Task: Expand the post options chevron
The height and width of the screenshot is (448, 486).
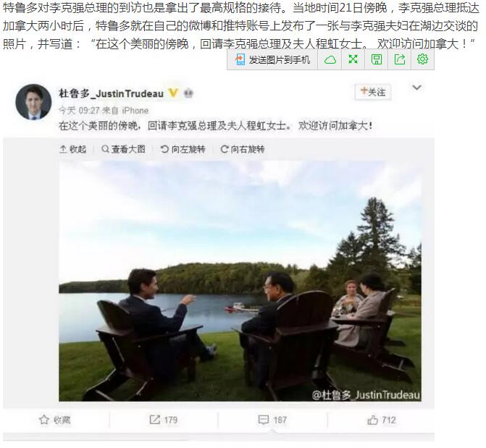Action: tap(416, 88)
